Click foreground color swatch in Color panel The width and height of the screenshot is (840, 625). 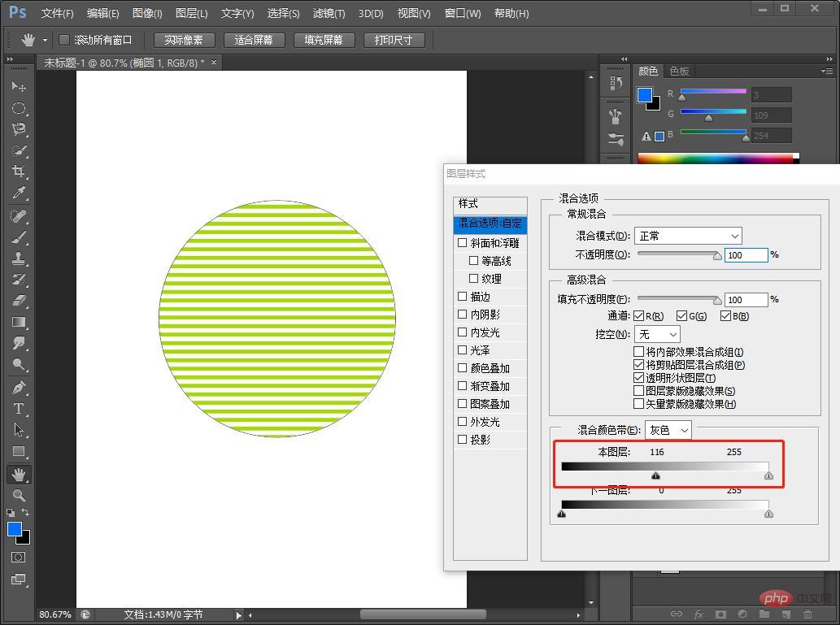pos(645,95)
